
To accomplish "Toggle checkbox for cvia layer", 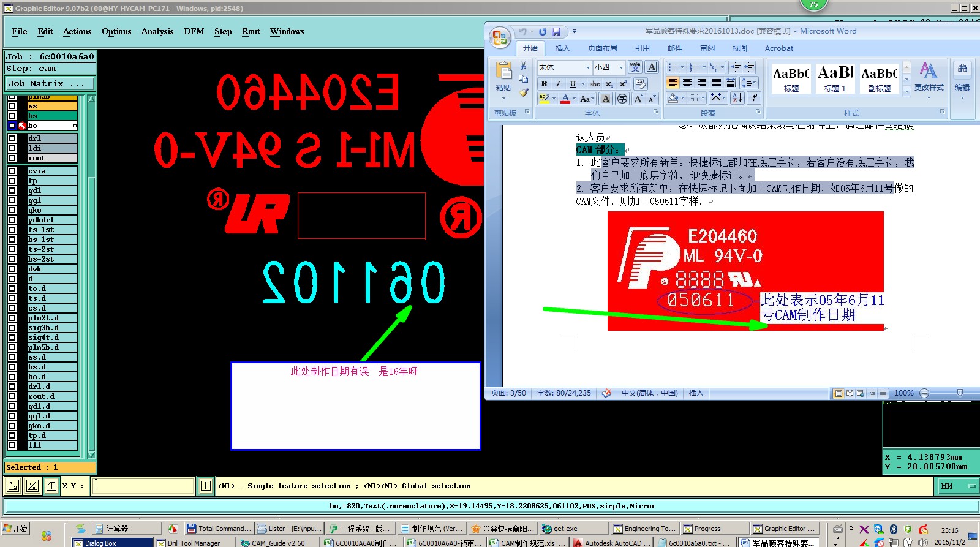I will (12, 171).
